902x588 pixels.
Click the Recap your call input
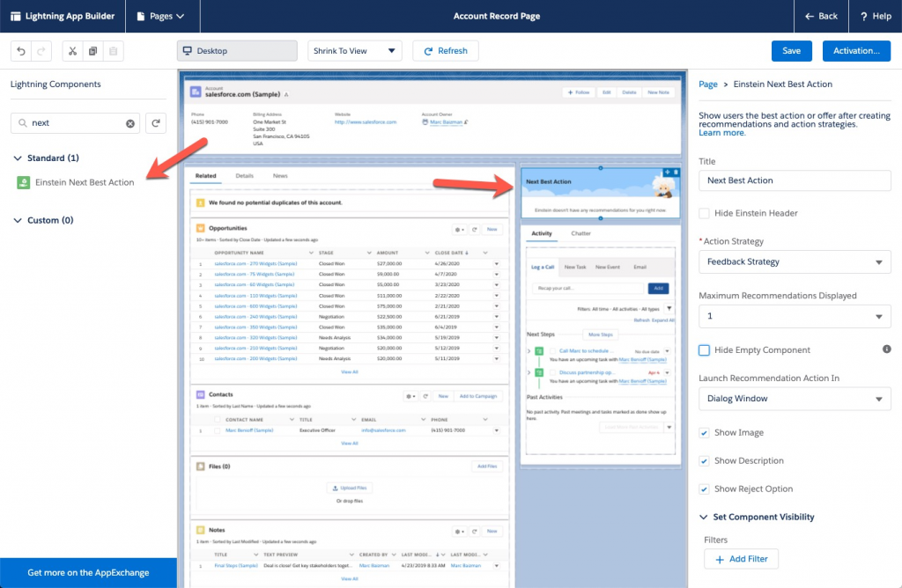click(588, 289)
